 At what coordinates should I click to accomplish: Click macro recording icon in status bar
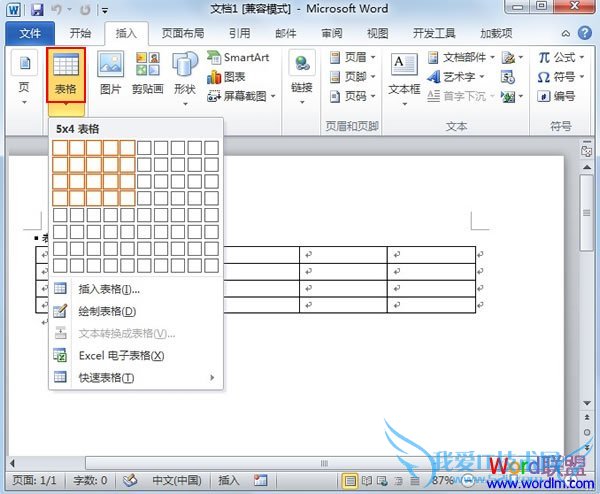[x=261, y=480]
